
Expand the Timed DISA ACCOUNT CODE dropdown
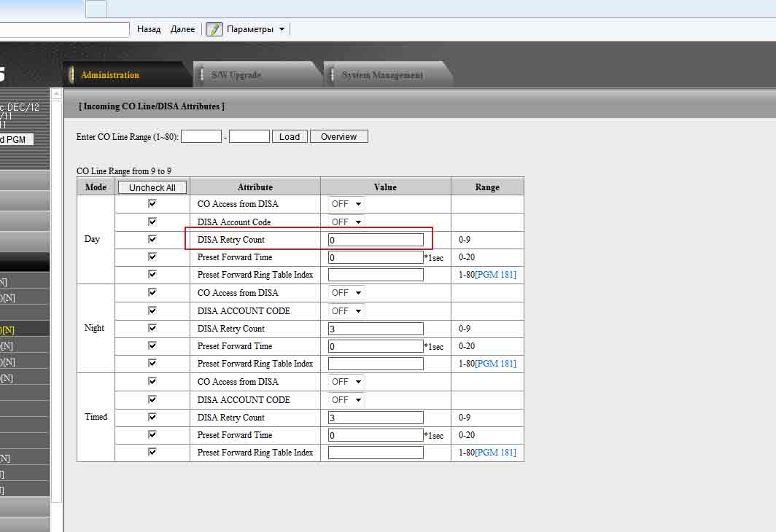pyautogui.click(x=346, y=400)
